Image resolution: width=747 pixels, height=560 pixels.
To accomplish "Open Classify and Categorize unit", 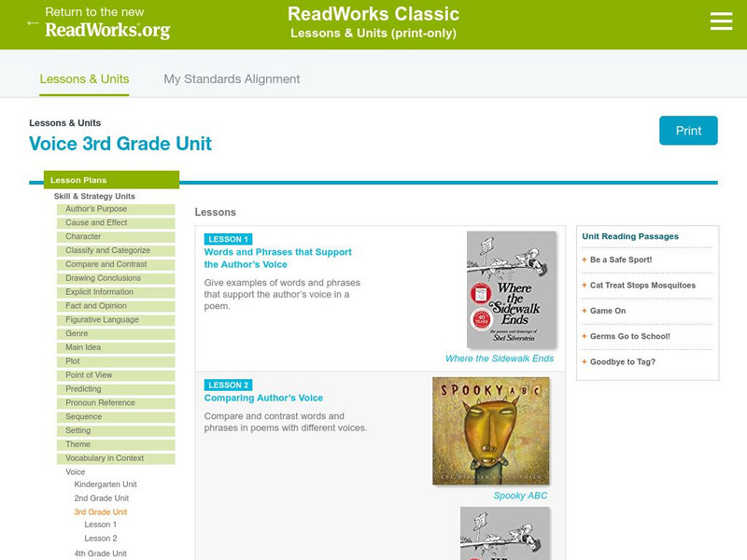I will click(116, 250).
